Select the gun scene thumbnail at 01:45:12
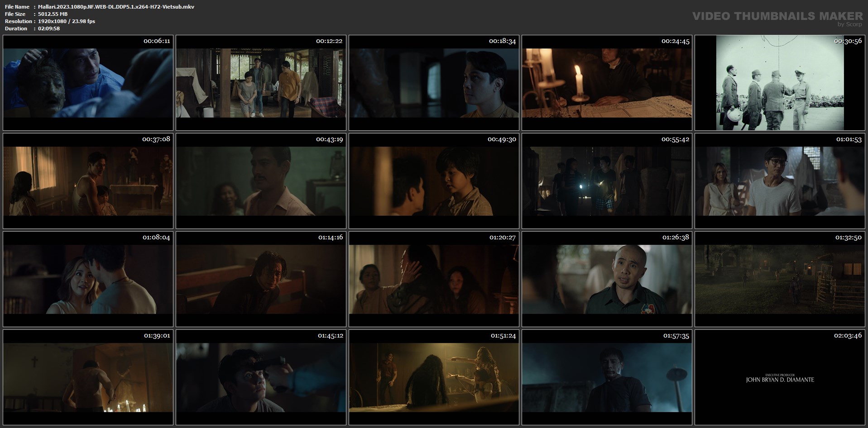 [261, 377]
